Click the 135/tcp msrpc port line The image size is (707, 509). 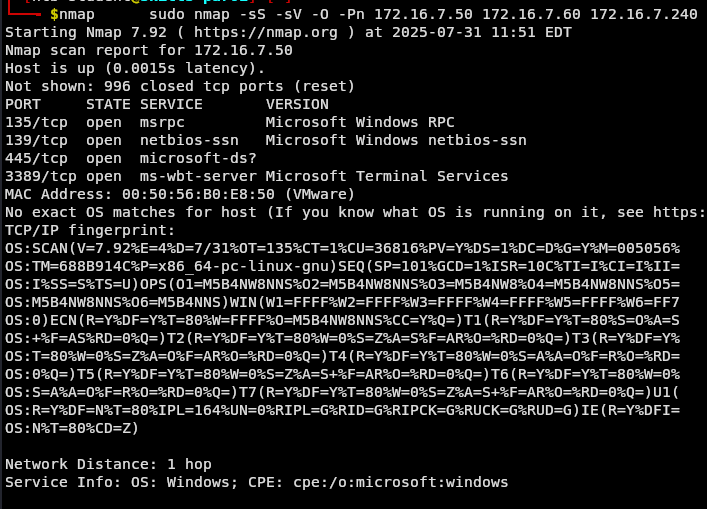230,122
